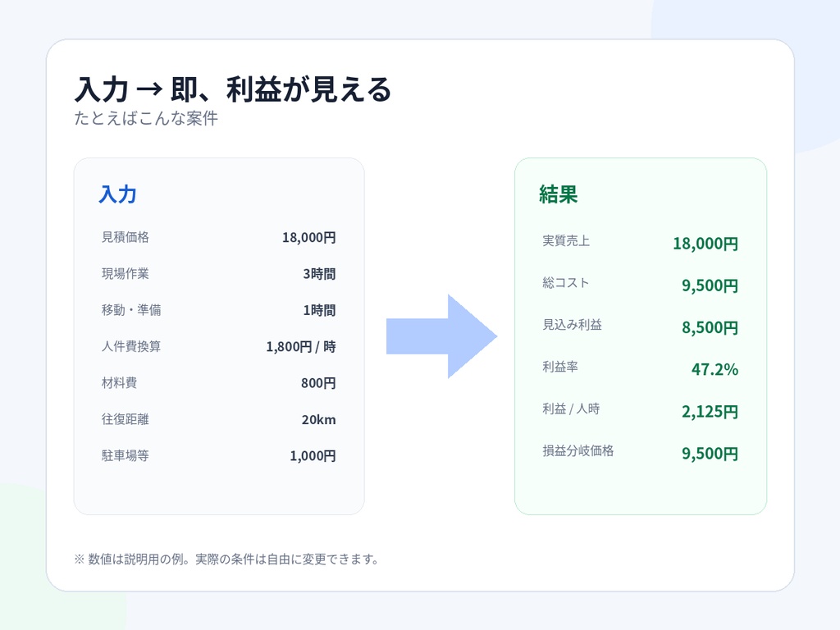This screenshot has height=630, width=840.
Task: Click the 47.2% value
Action: [714, 370]
